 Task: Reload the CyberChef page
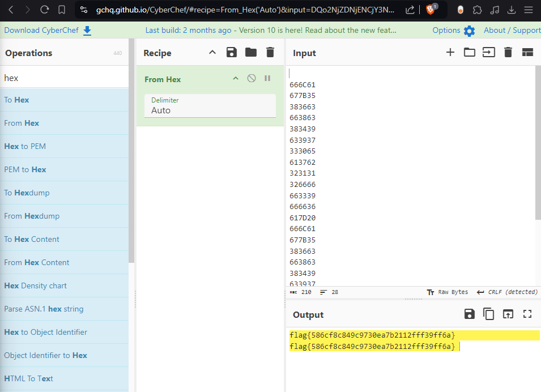[45, 10]
